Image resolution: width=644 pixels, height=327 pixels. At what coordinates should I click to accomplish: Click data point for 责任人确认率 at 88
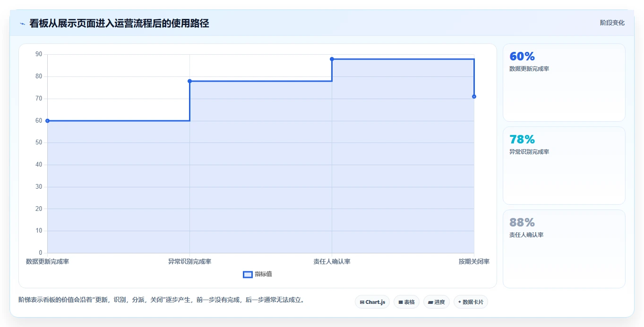coord(332,59)
